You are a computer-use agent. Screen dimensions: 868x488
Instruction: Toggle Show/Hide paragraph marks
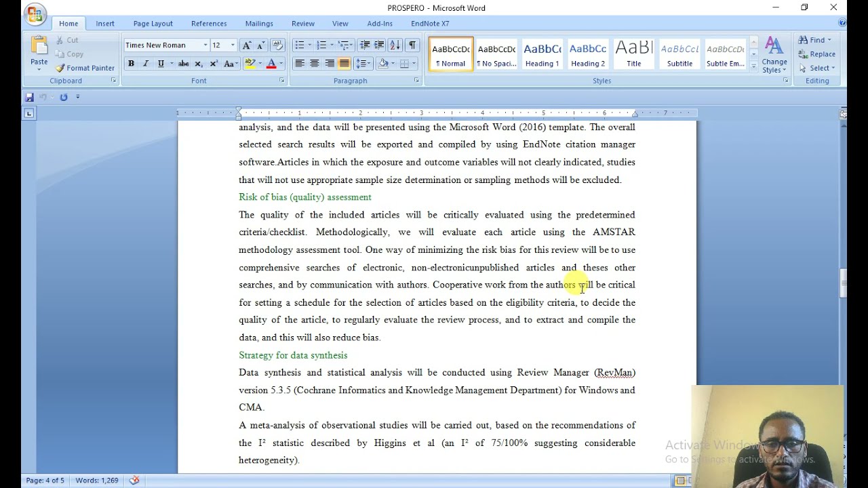pyautogui.click(x=412, y=45)
